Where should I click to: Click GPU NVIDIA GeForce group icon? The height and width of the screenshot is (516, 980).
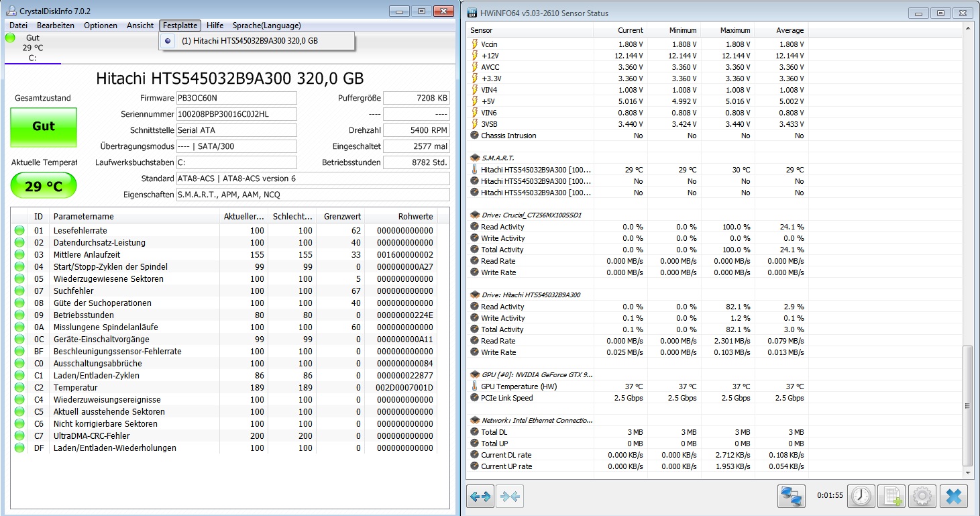tap(475, 375)
